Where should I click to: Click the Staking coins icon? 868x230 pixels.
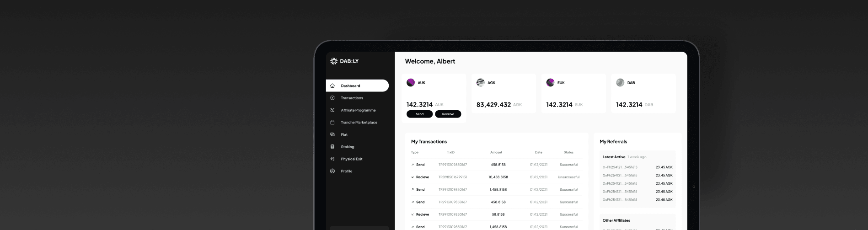(332, 147)
